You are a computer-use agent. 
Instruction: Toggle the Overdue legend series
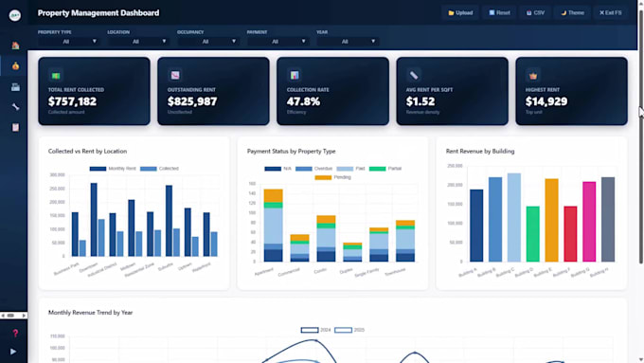313,169
